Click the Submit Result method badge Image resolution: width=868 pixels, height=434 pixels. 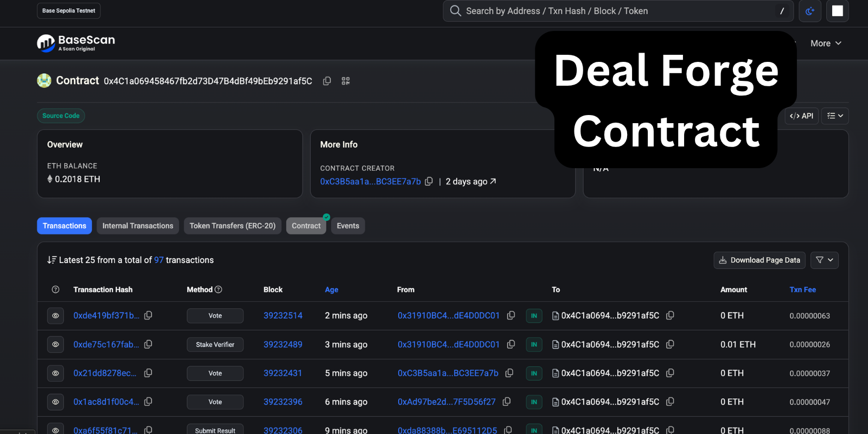pyautogui.click(x=215, y=429)
